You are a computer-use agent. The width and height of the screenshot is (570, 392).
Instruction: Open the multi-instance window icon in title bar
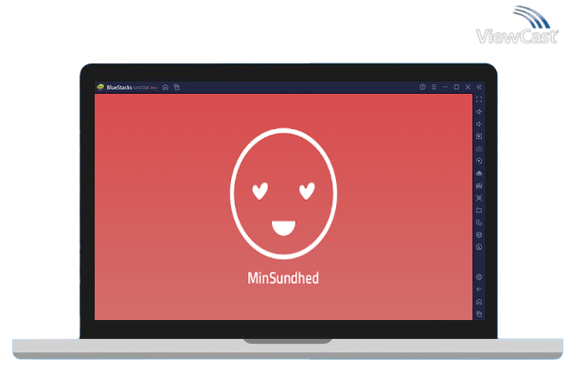[176, 87]
